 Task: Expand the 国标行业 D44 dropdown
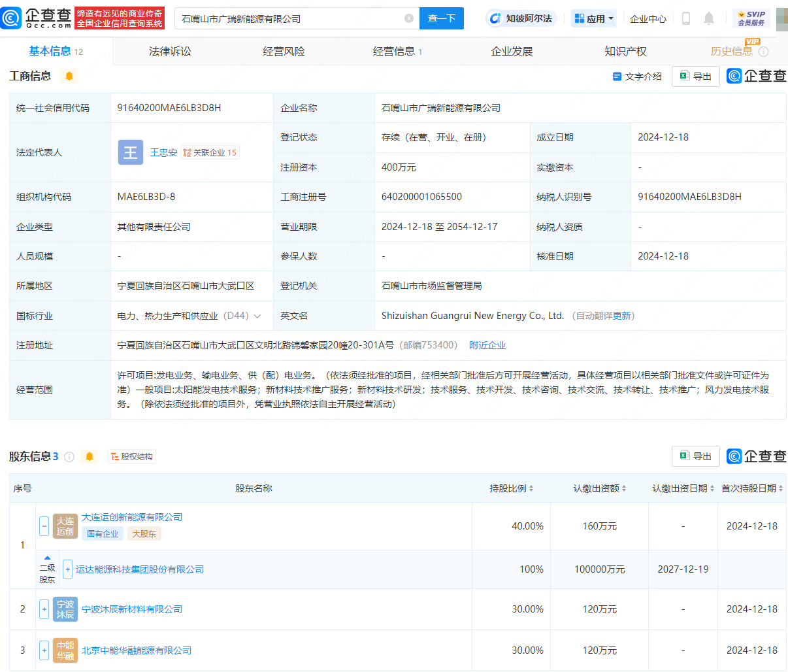(x=257, y=316)
